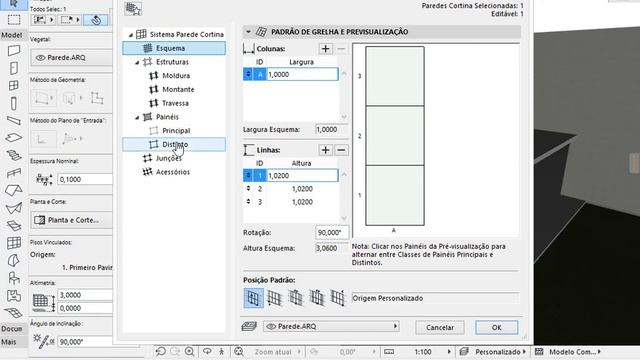Click fit-in-window icon in bottom bar
The width and height of the screenshot is (640, 360).
[x=239, y=351]
